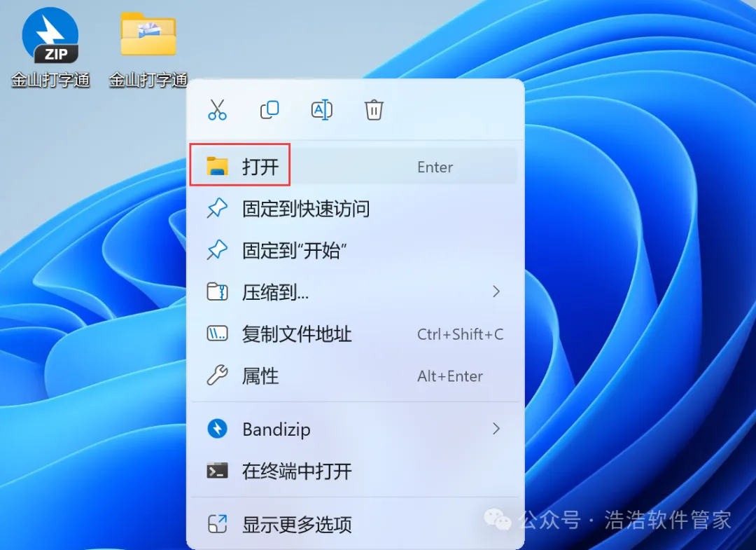Choose 复制文件地址 menu entry
This screenshot has width=756, height=550.
(354, 334)
